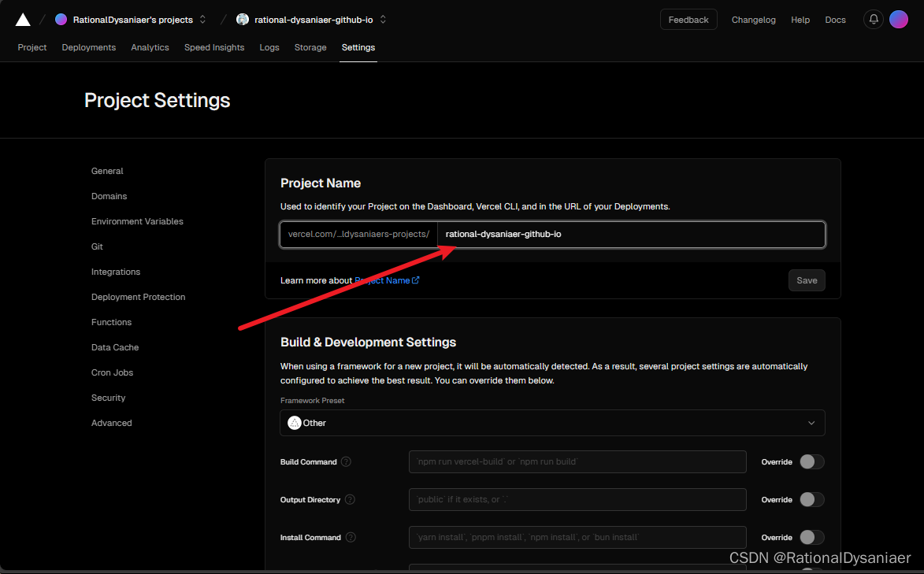
Task: Click the Other framework icon
Action: [x=294, y=423]
